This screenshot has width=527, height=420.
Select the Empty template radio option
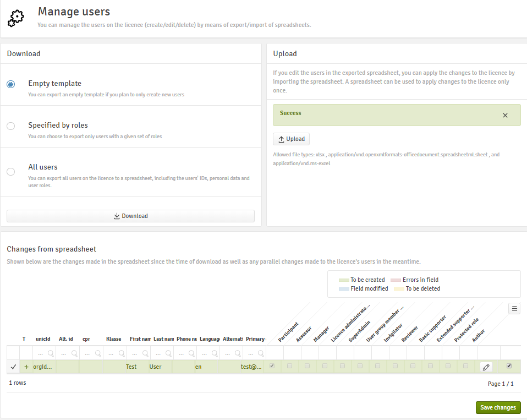(x=11, y=84)
